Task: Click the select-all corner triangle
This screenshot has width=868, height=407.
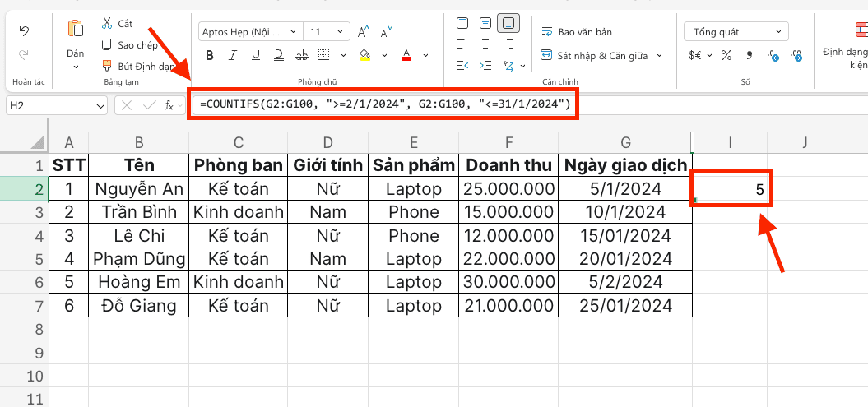Action: coord(37,141)
